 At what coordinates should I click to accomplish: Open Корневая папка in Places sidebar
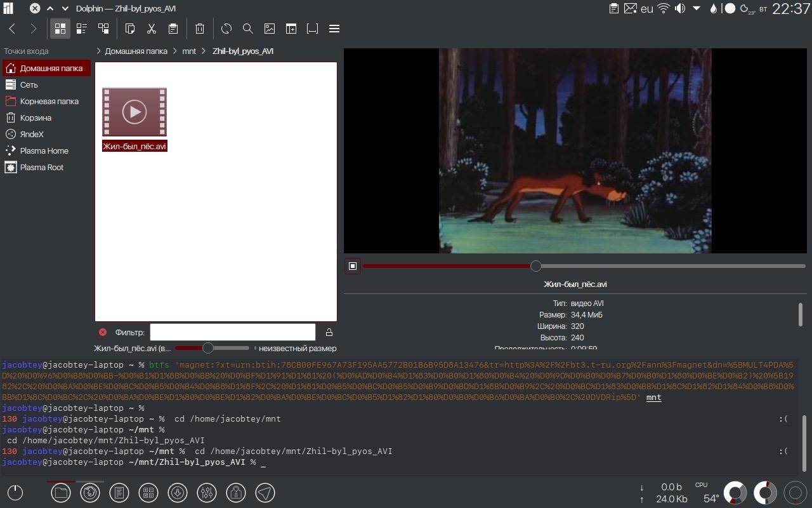[x=46, y=101]
